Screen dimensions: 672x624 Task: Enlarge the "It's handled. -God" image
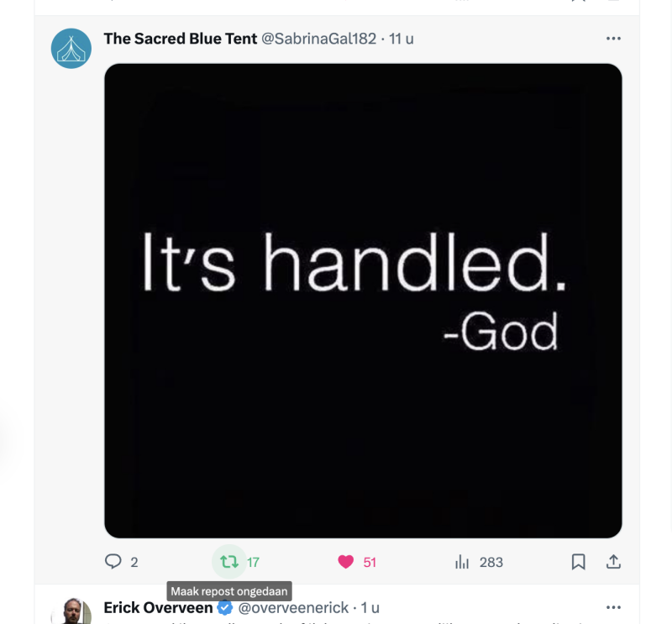pos(363,300)
